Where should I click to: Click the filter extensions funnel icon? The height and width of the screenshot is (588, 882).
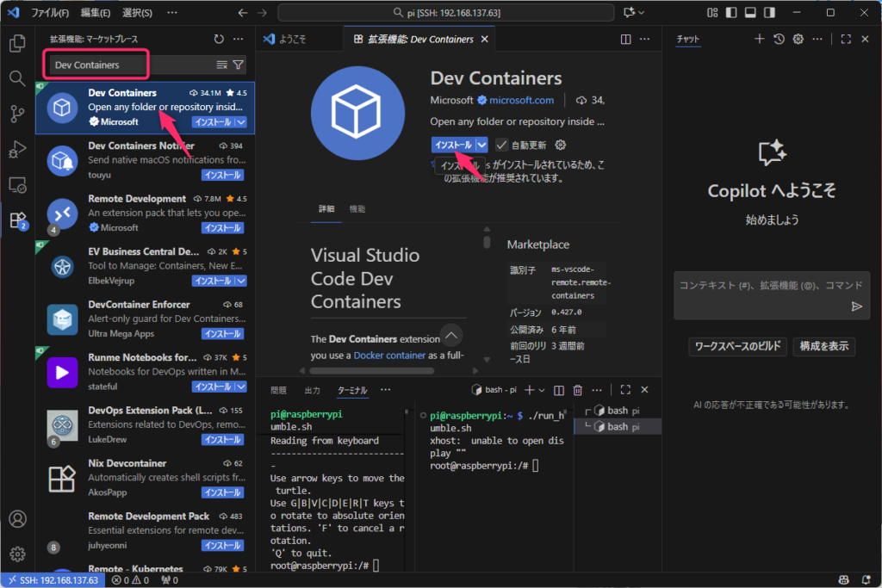click(239, 65)
